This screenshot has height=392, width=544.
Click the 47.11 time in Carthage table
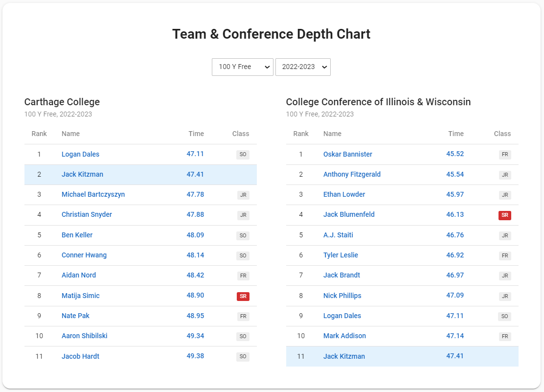(x=195, y=154)
